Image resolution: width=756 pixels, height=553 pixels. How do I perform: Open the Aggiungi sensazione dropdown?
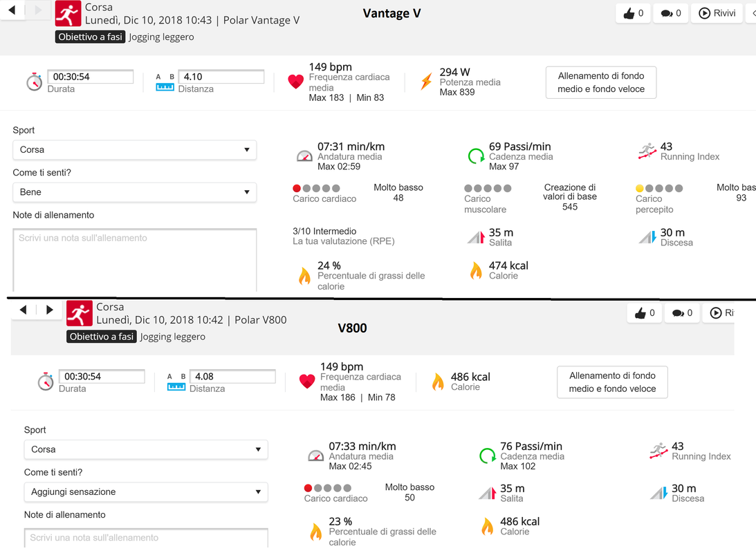click(x=146, y=491)
